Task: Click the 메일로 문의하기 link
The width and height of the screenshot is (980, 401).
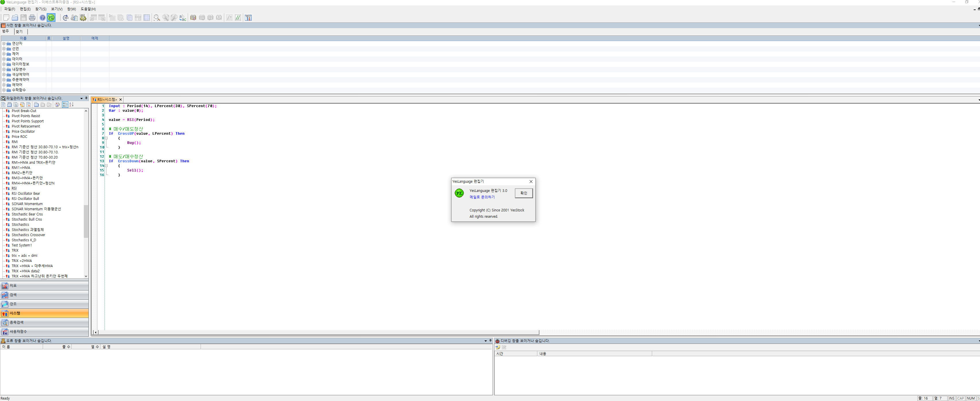Action: coord(482,197)
